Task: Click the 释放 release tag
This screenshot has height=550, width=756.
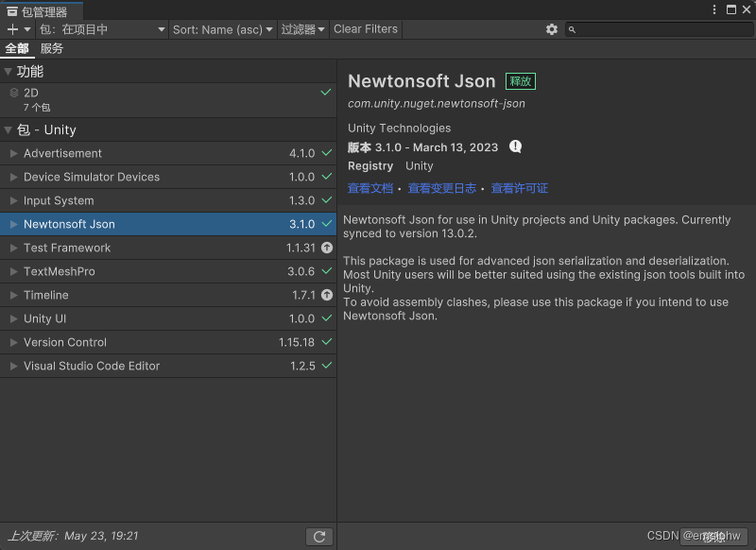Action: (521, 81)
